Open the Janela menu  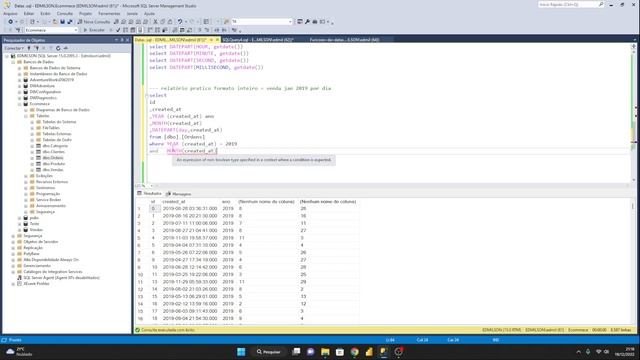(x=132, y=13)
